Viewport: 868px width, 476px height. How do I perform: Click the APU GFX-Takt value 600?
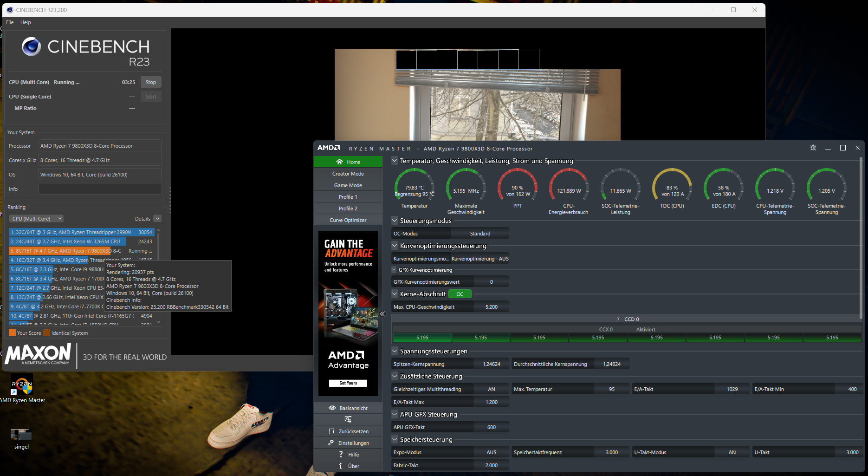492,427
